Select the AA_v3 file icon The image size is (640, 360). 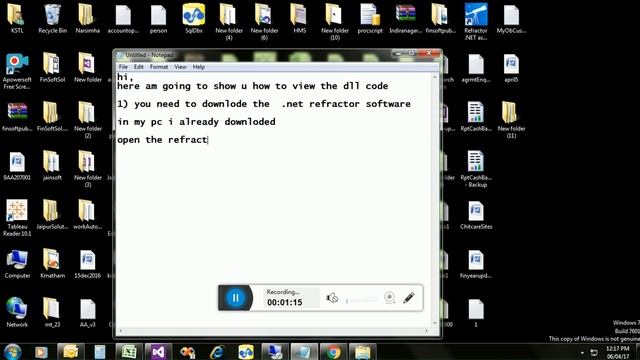(x=87, y=313)
